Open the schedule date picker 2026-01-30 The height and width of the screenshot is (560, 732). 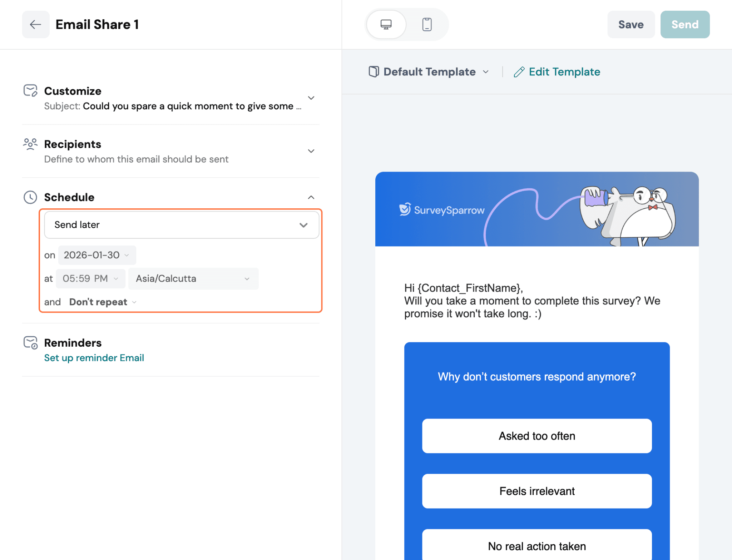point(97,255)
